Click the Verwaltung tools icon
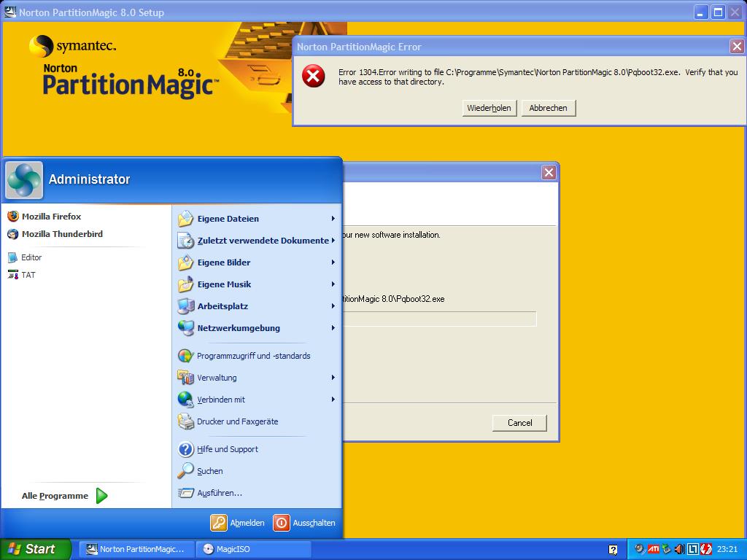This screenshot has height=560, width=747. pos(185,378)
